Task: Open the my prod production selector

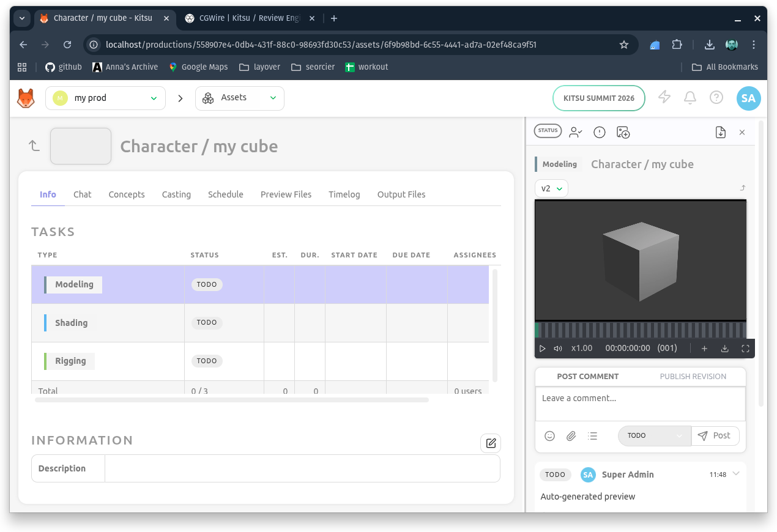Action: pos(105,98)
